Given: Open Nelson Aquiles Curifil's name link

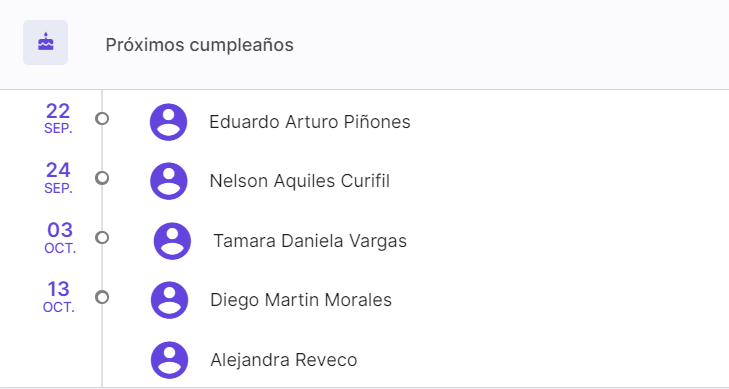Looking at the screenshot, I should pos(299,181).
